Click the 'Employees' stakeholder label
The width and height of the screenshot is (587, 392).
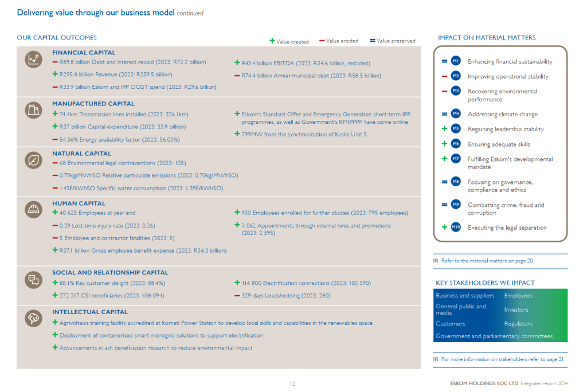point(518,295)
